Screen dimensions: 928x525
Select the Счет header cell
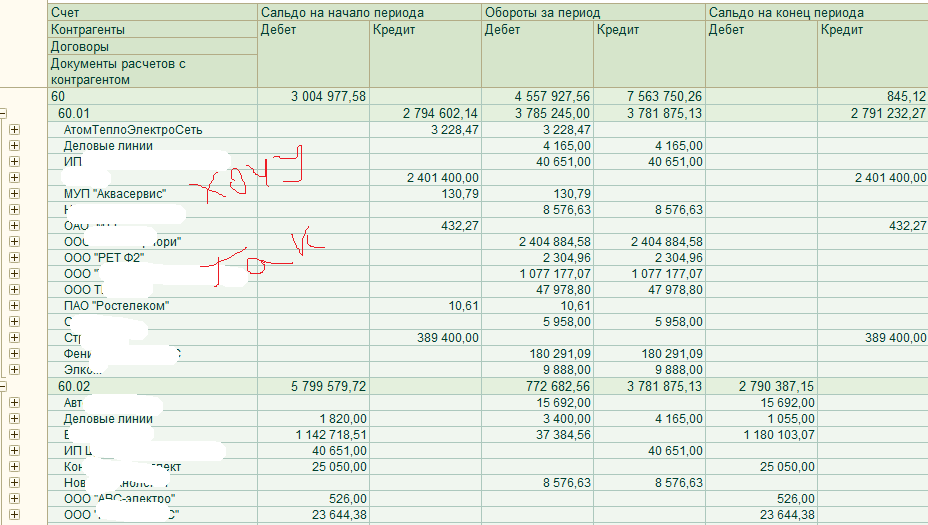pos(150,13)
